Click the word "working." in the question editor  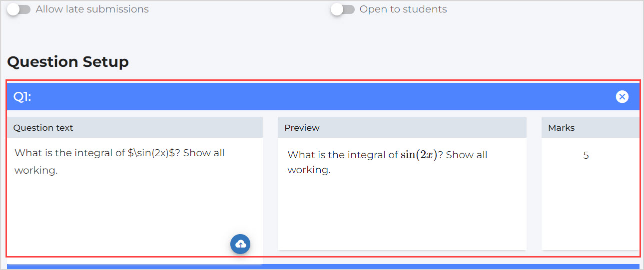tap(36, 171)
